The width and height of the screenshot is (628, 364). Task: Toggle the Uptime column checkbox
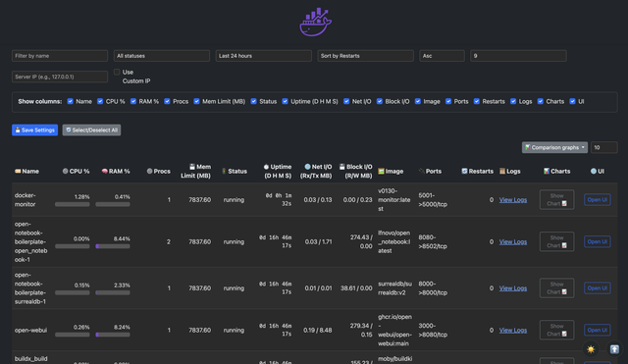(x=286, y=101)
